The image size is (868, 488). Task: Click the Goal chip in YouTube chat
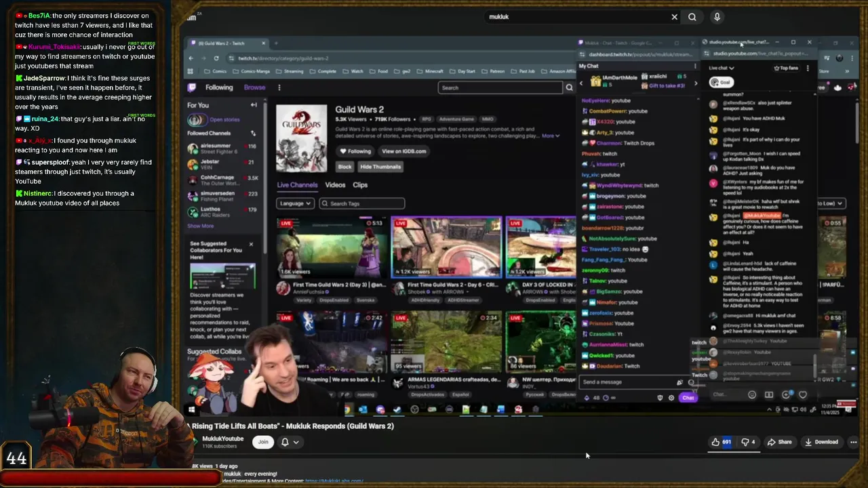[x=720, y=82]
